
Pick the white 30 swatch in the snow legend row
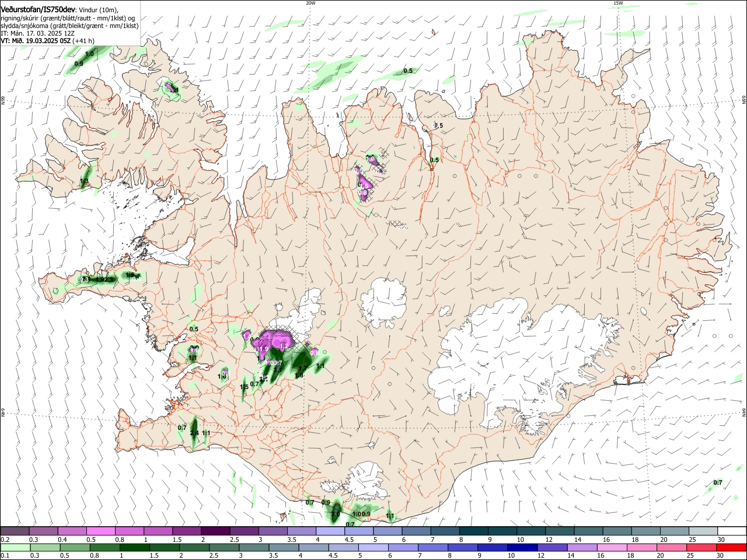[732, 531]
